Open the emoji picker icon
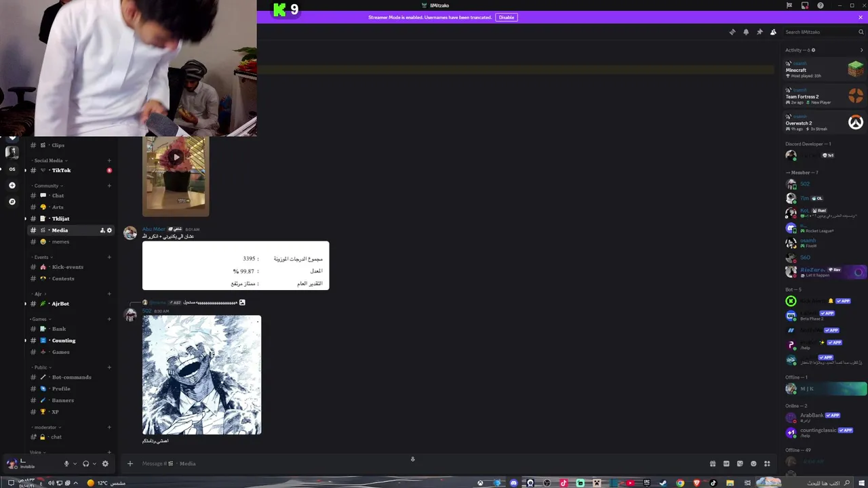The height and width of the screenshot is (488, 868). pyautogui.click(x=753, y=464)
